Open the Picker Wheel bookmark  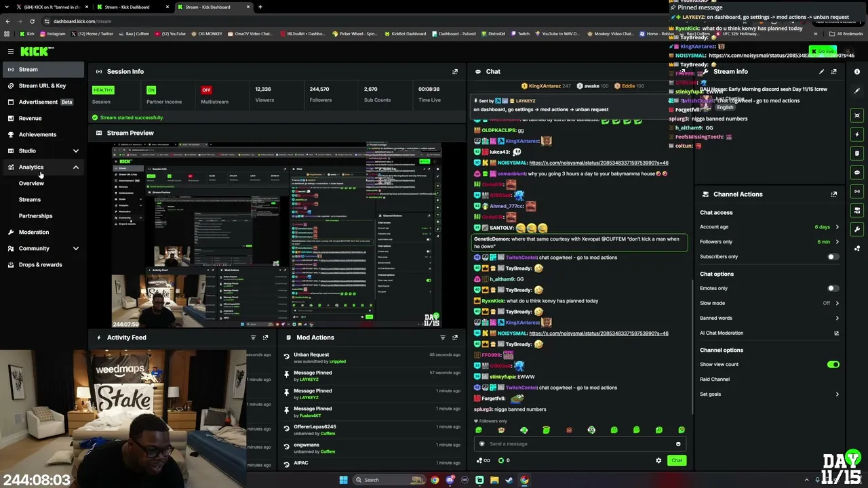pyautogui.click(x=354, y=34)
